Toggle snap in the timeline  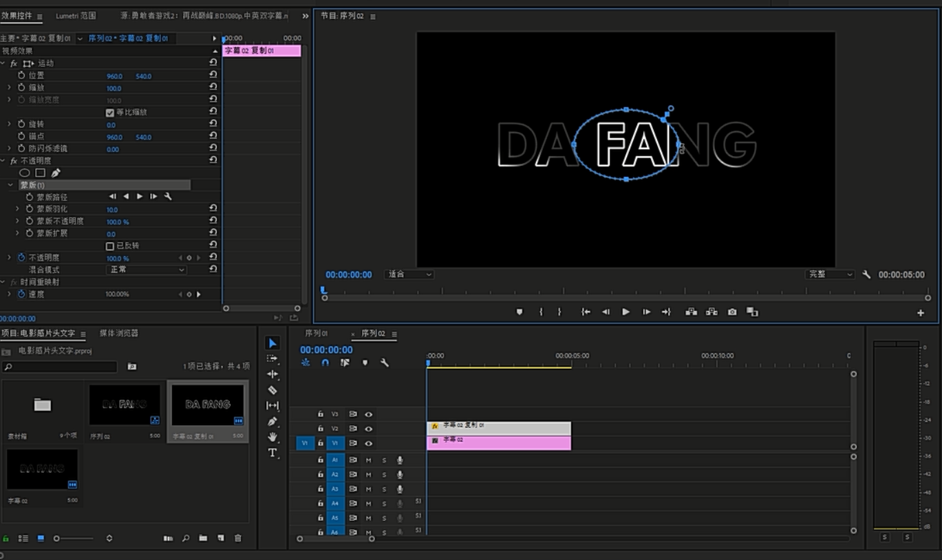tap(325, 363)
